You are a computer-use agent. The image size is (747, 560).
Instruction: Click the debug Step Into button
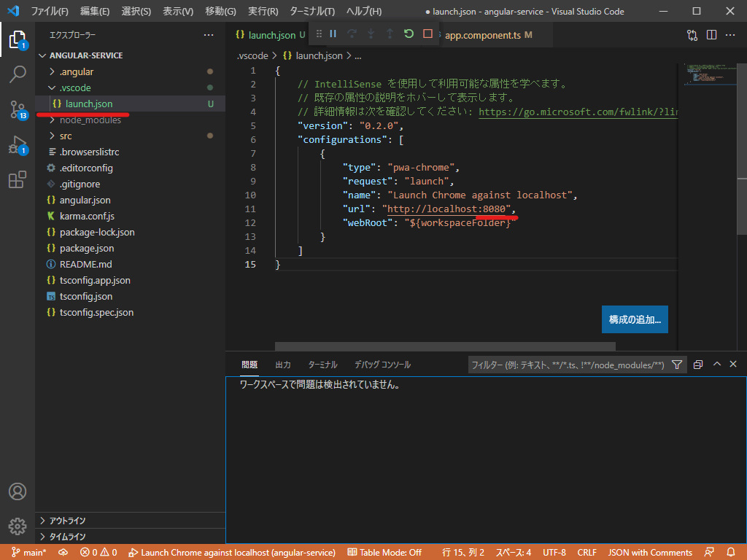[x=371, y=34]
